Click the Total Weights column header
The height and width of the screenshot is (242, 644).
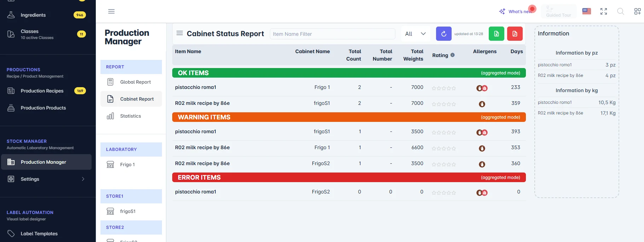413,55
